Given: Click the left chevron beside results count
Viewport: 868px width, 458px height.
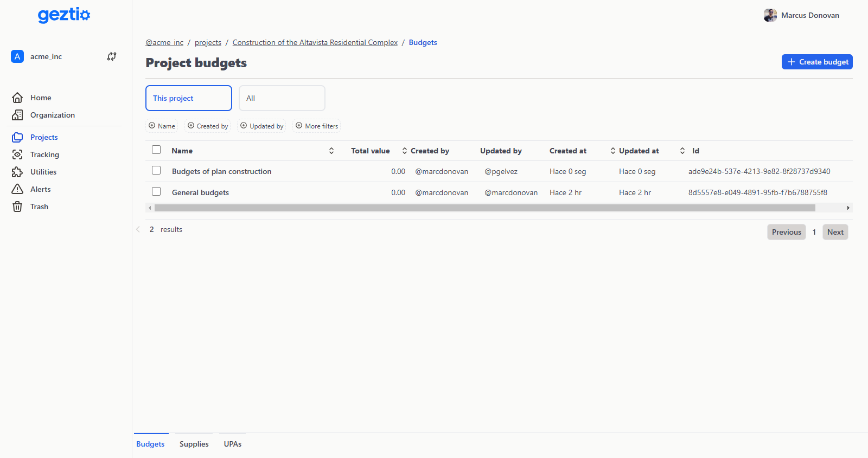Looking at the screenshot, I should [x=138, y=229].
